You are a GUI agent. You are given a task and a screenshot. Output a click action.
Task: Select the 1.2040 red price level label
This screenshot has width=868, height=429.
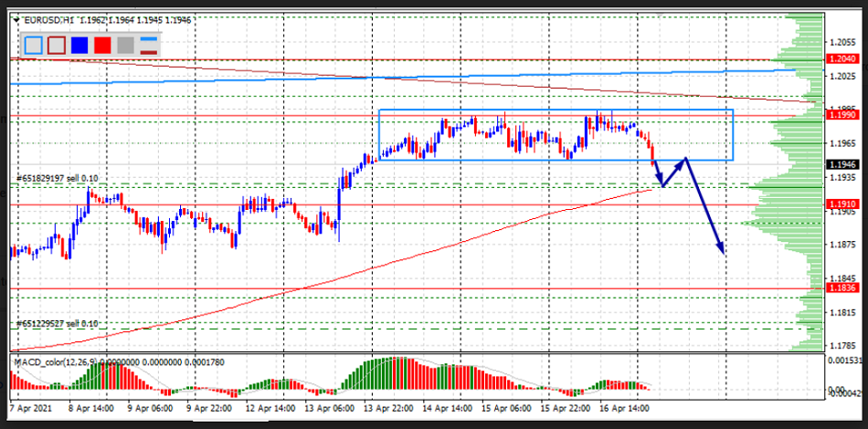tap(842, 59)
